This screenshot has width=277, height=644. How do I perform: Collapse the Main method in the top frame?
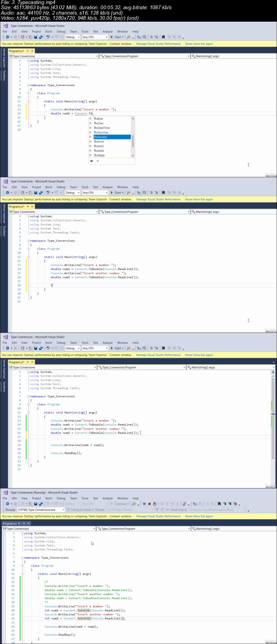(28, 101)
